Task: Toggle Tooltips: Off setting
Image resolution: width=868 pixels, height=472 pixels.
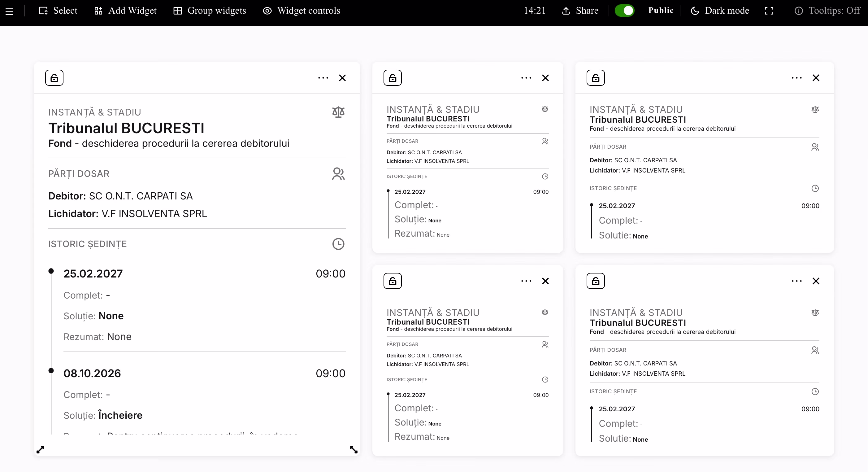Action: tap(827, 11)
